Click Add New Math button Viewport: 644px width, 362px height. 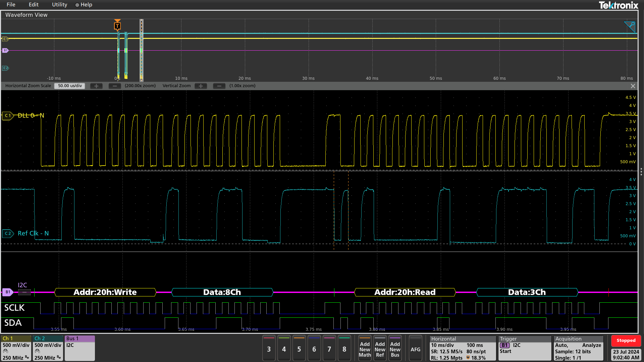click(365, 349)
